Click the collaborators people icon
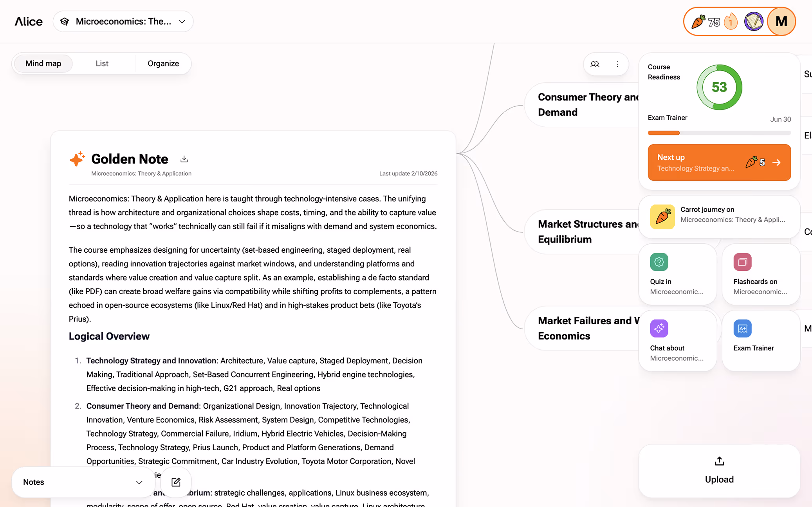The image size is (812, 507). (595, 64)
